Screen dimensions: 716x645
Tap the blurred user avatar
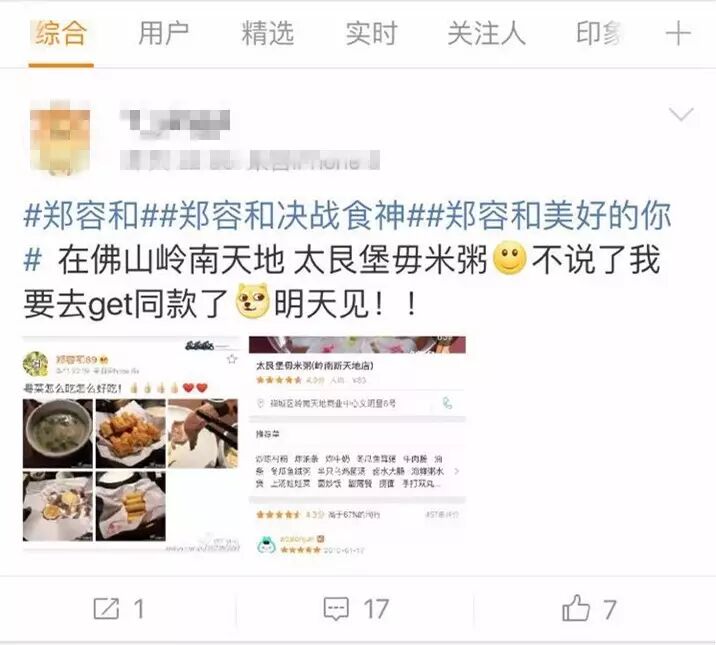60,136
